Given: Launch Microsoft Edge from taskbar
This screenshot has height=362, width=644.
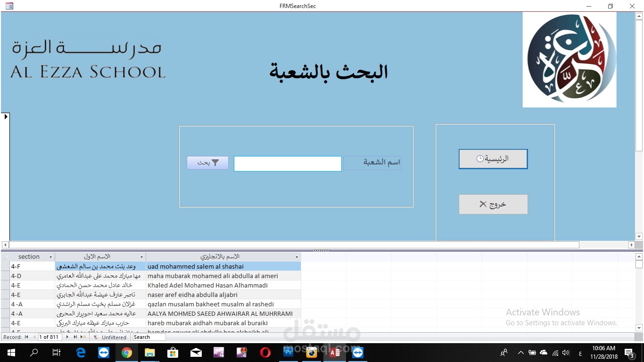Looking at the screenshot, I should [81, 352].
